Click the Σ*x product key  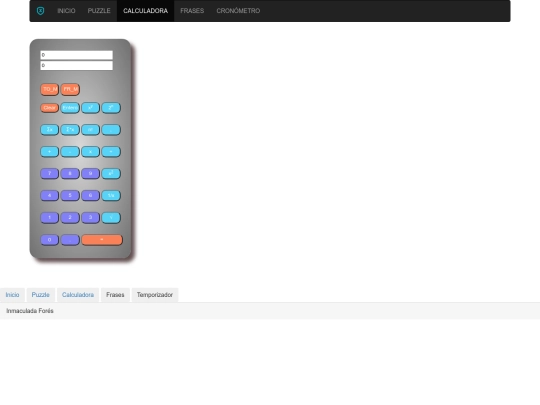coord(70,130)
